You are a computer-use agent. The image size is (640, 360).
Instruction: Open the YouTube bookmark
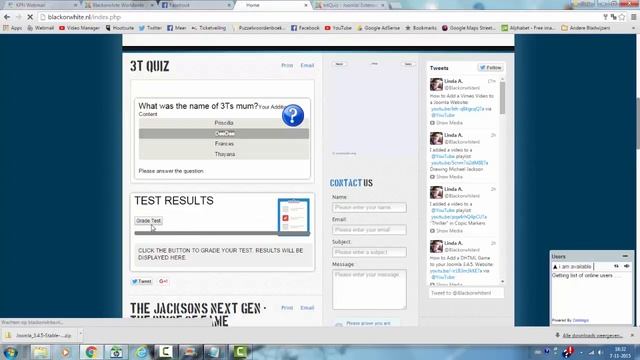(338, 28)
